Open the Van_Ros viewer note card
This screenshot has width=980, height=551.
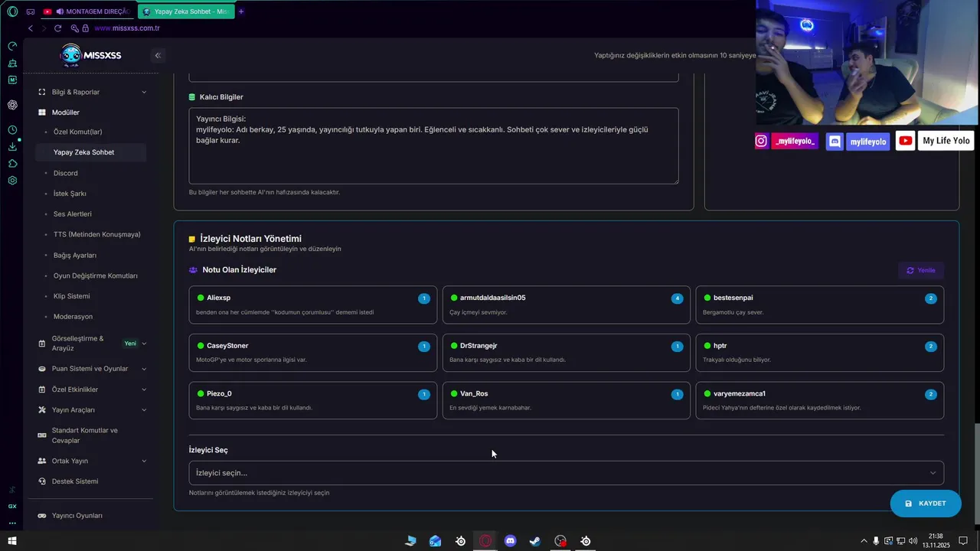tap(567, 400)
